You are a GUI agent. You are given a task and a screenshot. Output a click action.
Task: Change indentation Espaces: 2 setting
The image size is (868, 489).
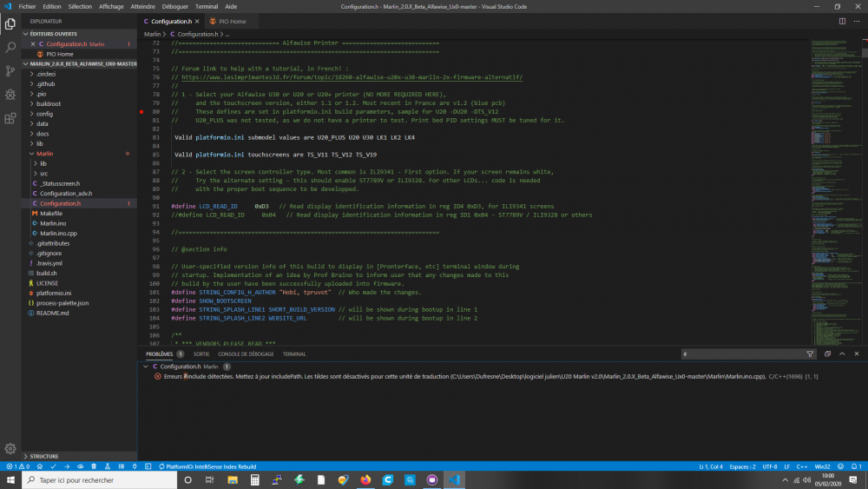(x=742, y=466)
